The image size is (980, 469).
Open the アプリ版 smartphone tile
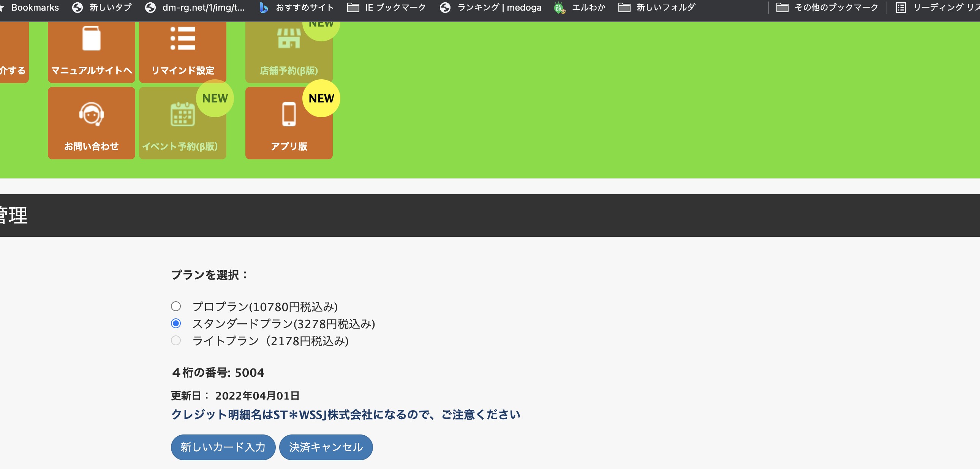click(289, 123)
